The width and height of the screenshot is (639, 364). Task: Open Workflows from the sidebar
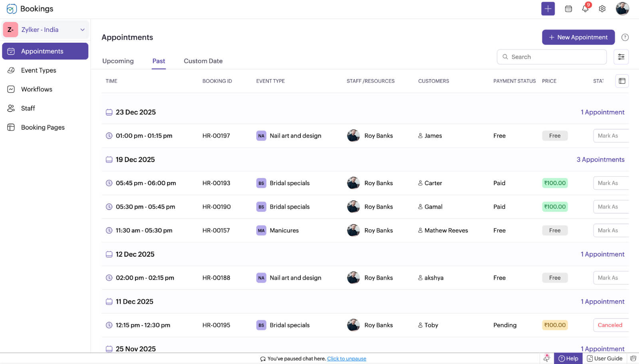pos(12,89)
